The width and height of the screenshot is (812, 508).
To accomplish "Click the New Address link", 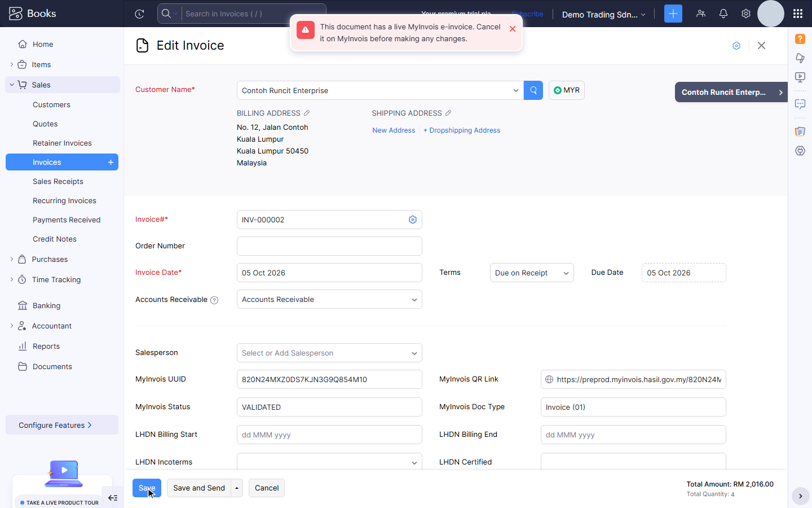I will [x=394, y=130].
